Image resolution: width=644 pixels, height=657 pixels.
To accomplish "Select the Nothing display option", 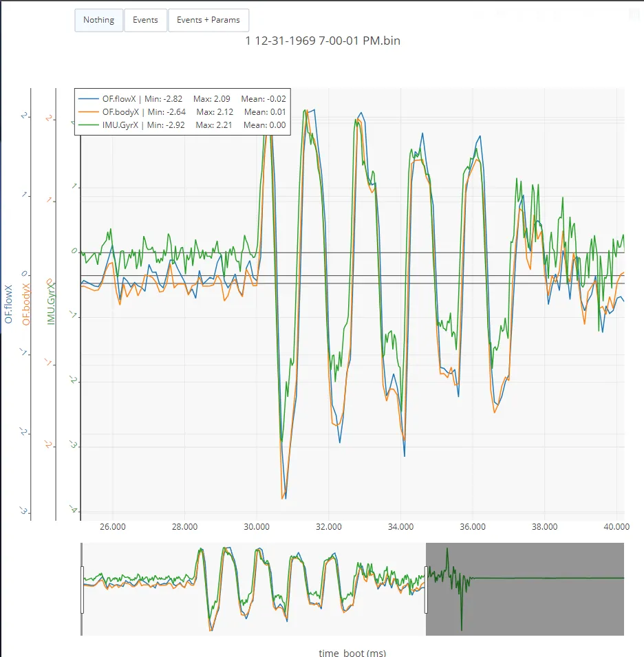I will click(99, 20).
